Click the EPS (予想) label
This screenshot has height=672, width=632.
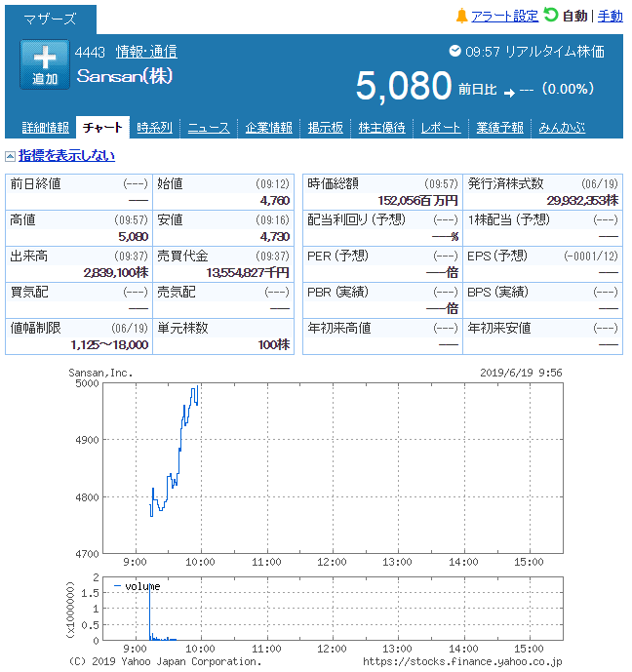[497, 256]
